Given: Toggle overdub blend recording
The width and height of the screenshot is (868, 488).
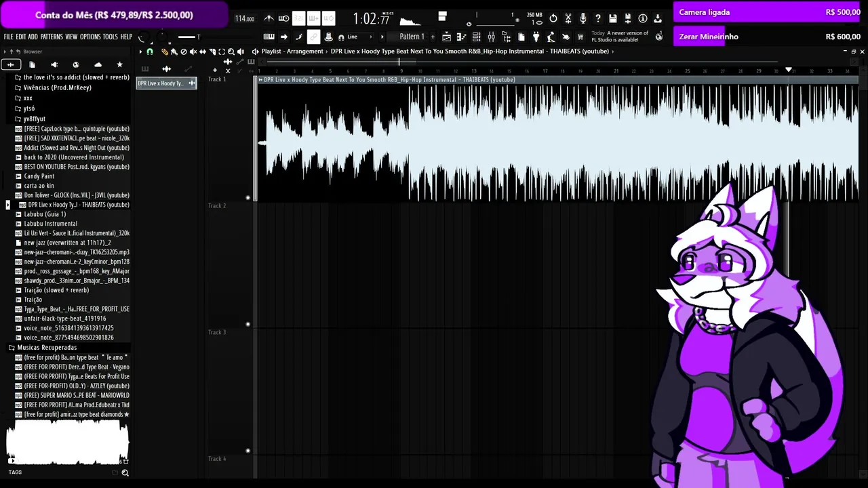Looking at the screenshot, I should coord(314,19).
